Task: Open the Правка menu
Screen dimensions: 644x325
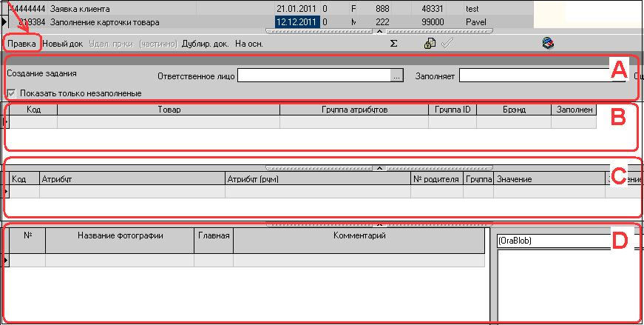Action: (21, 44)
